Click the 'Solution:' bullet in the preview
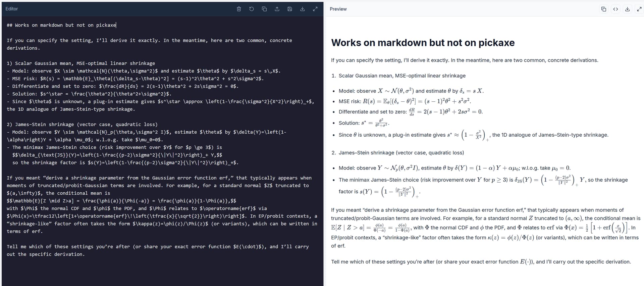 tap(364, 123)
